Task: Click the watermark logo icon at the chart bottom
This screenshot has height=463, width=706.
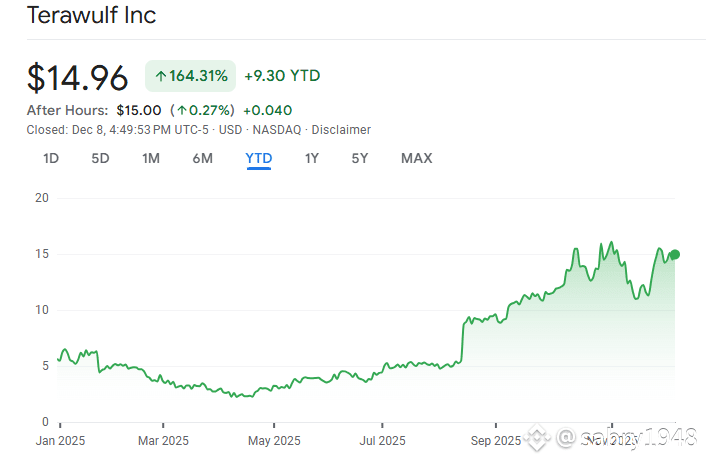Action: pyautogui.click(x=540, y=437)
